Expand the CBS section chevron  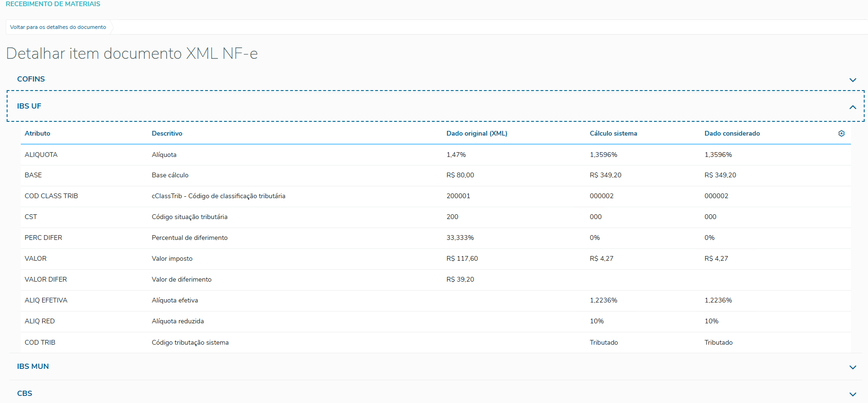(852, 394)
